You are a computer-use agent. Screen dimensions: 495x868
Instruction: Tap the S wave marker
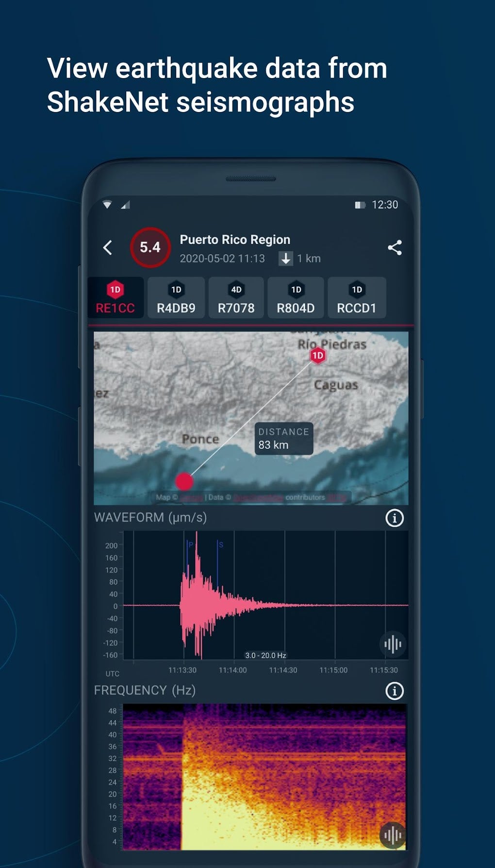(221, 545)
